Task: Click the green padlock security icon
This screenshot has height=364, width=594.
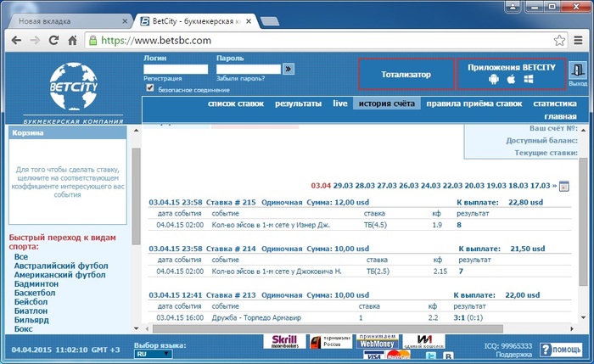Action: point(92,40)
